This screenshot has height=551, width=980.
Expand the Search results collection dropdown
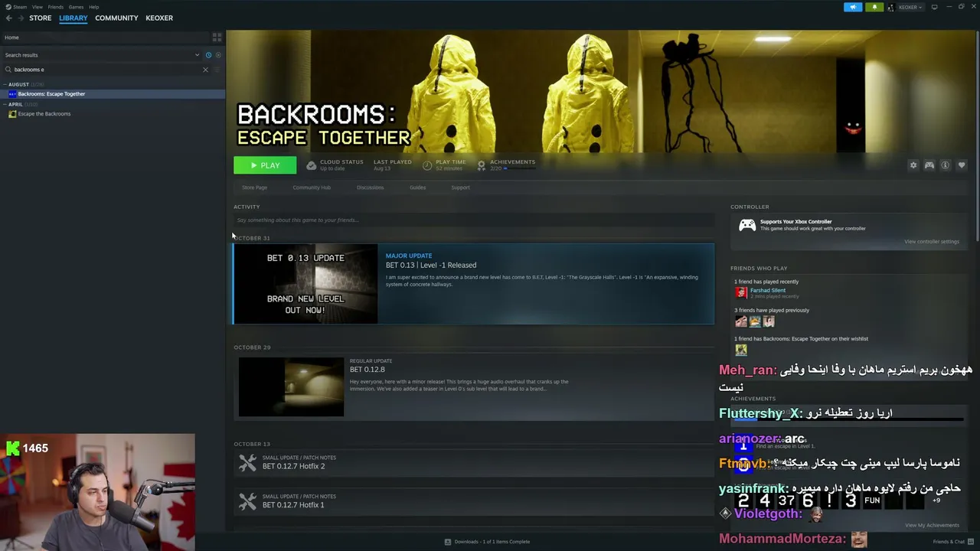point(197,55)
